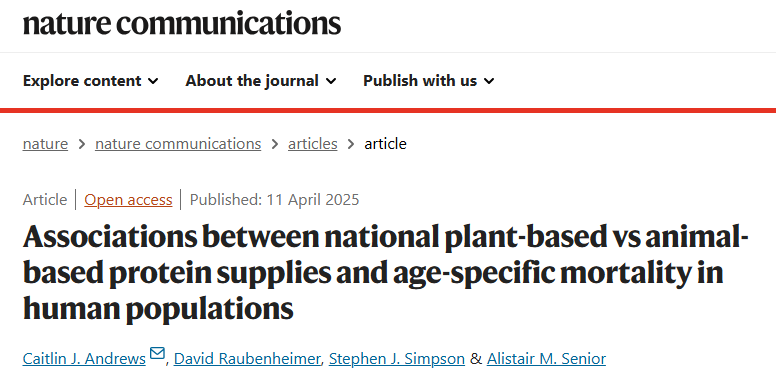Viewport: 776px width, 386px height.
Task: Open the Publish with us menu label
Action: click(420, 81)
